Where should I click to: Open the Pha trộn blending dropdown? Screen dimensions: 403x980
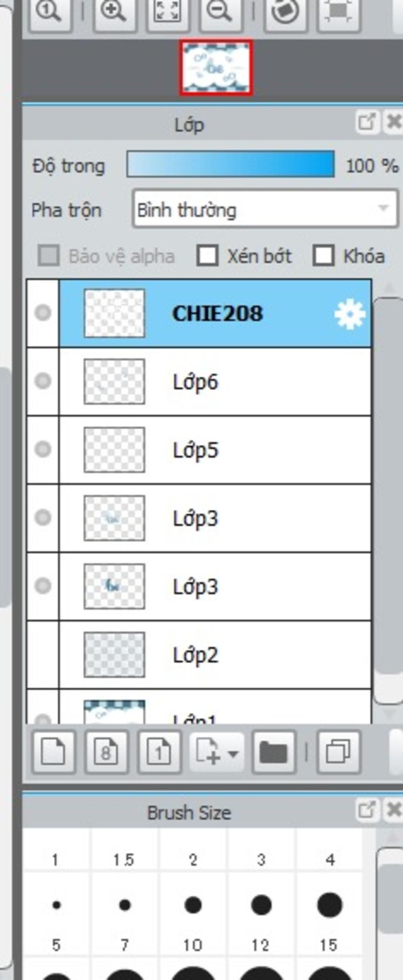click(265, 209)
